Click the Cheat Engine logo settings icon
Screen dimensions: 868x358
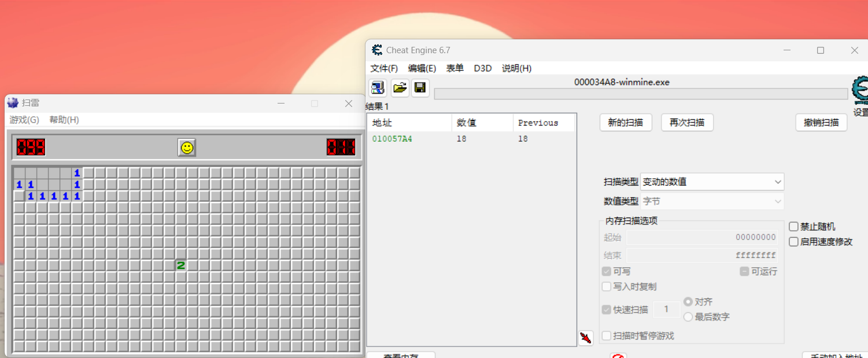(x=860, y=90)
